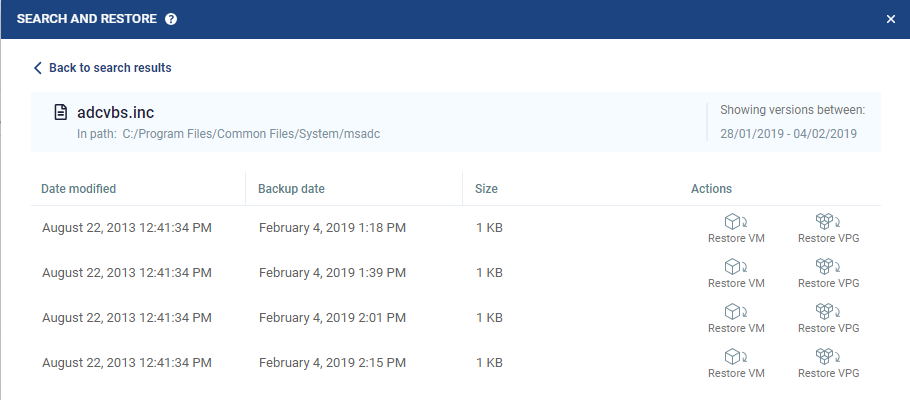Sort by Date modified column header
Viewport: 910px width, 400px height.
(79, 188)
